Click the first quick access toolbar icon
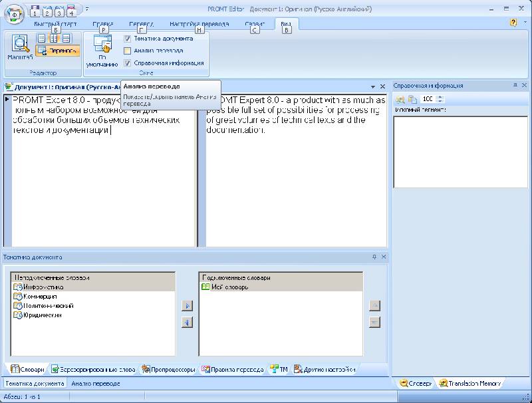The height and width of the screenshot is (403, 532). pyautogui.click(x=35, y=10)
